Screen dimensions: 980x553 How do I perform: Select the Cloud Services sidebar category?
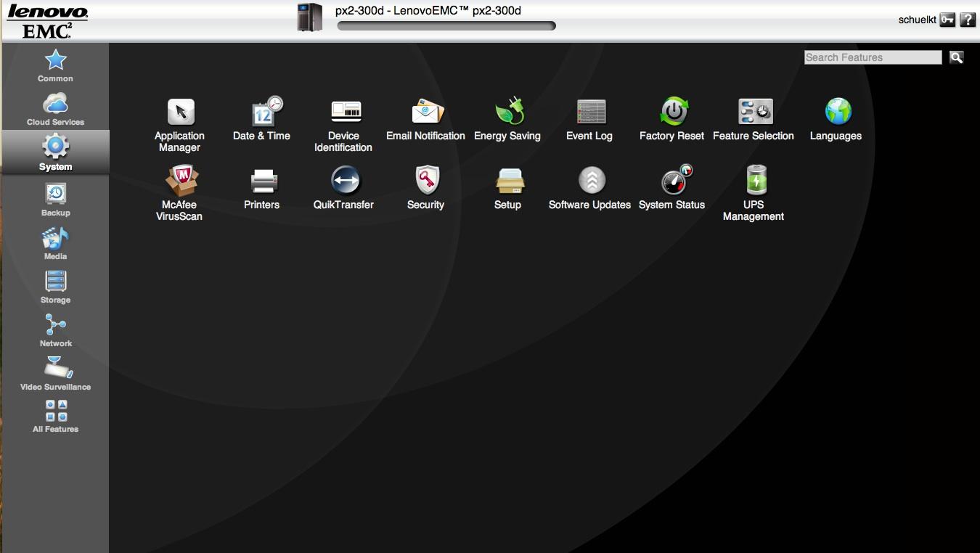tap(56, 109)
